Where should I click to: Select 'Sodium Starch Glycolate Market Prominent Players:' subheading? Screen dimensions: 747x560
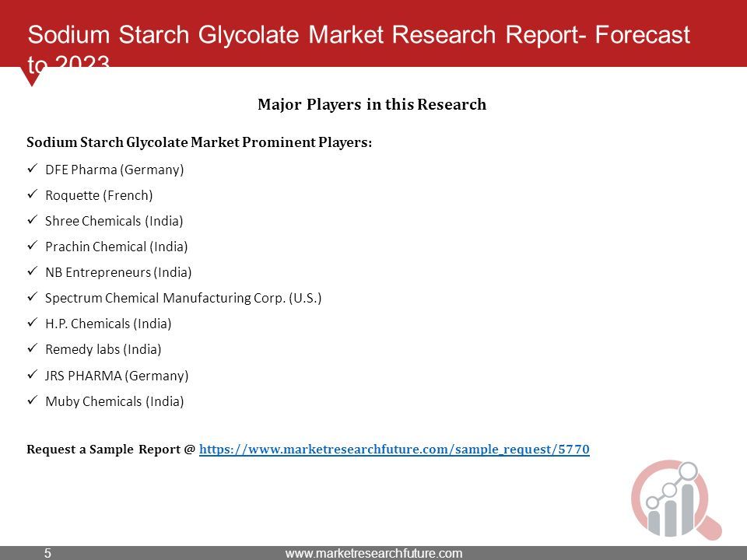pyautogui.click(x=199, y=142)
